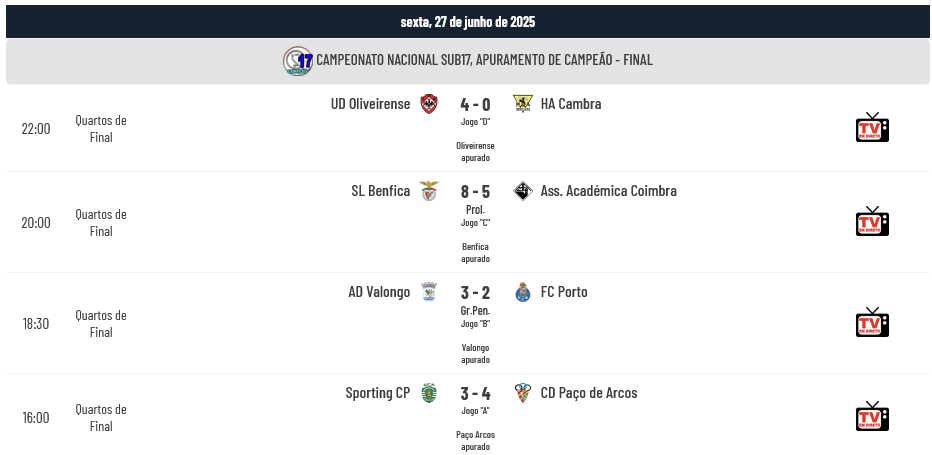This screenshot has height=455, width=932.
Task: Click the SL Benfica eagle crest
Action: [x=429, y=191]
